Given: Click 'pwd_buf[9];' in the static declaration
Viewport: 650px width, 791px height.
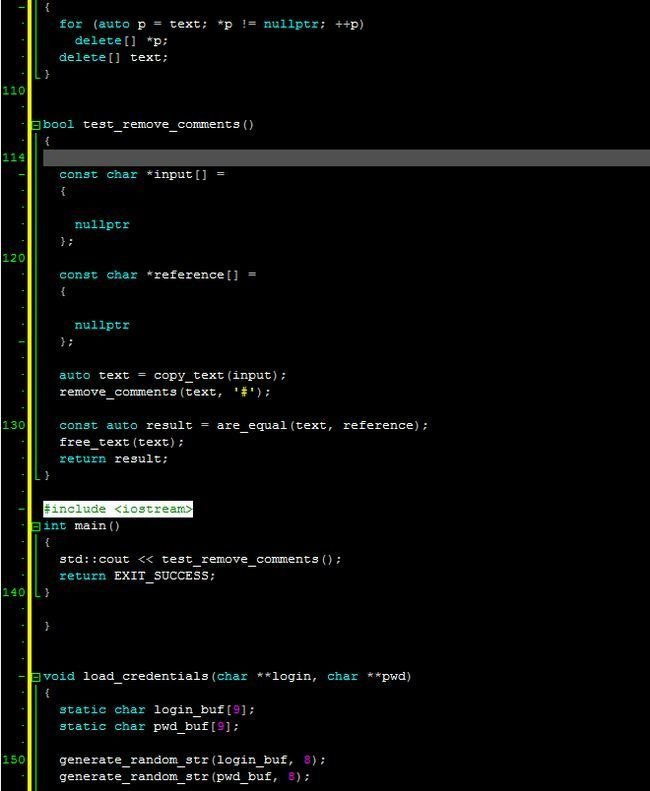Looking at the screenshot, I should pyautogui.click(x=196, y=726).
